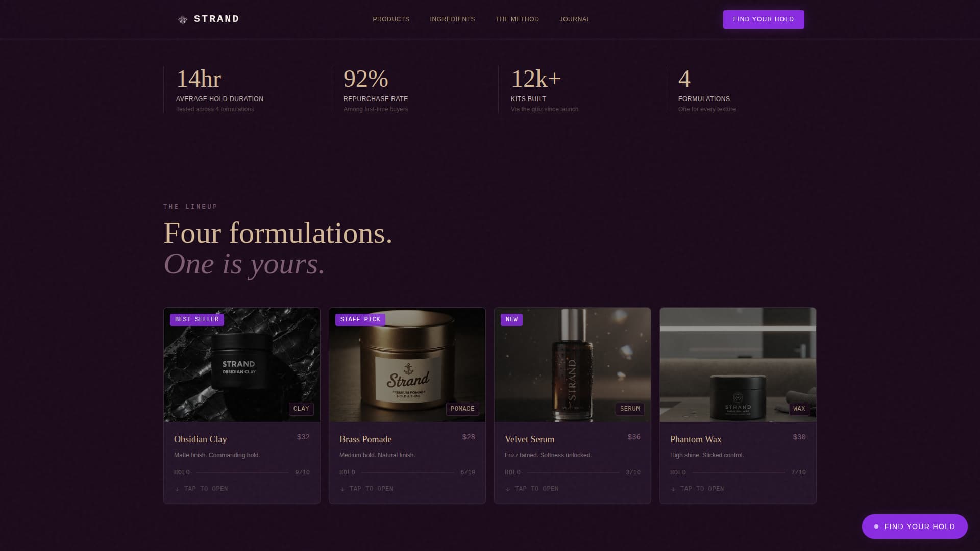Screen dimensions: 980x551
Task: Click the 14hr statistic
Action: coord(199,79)
